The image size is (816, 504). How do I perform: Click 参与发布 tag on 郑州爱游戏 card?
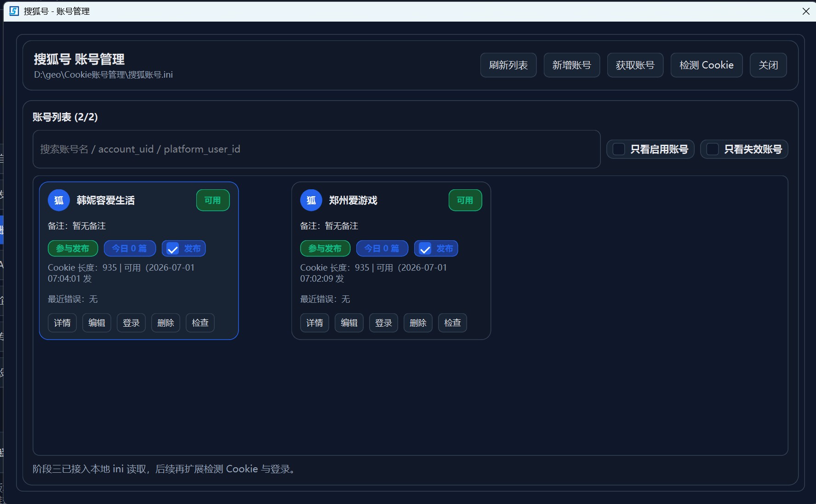325,249
